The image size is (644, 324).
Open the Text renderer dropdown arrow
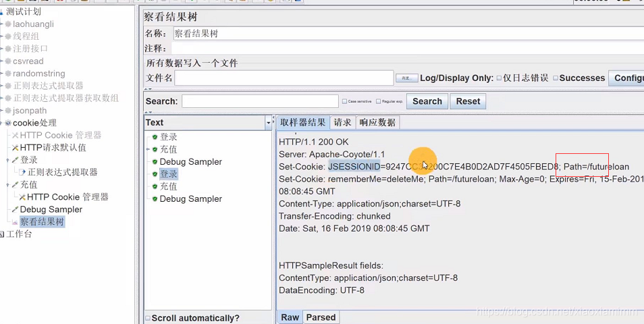point(269,122)
